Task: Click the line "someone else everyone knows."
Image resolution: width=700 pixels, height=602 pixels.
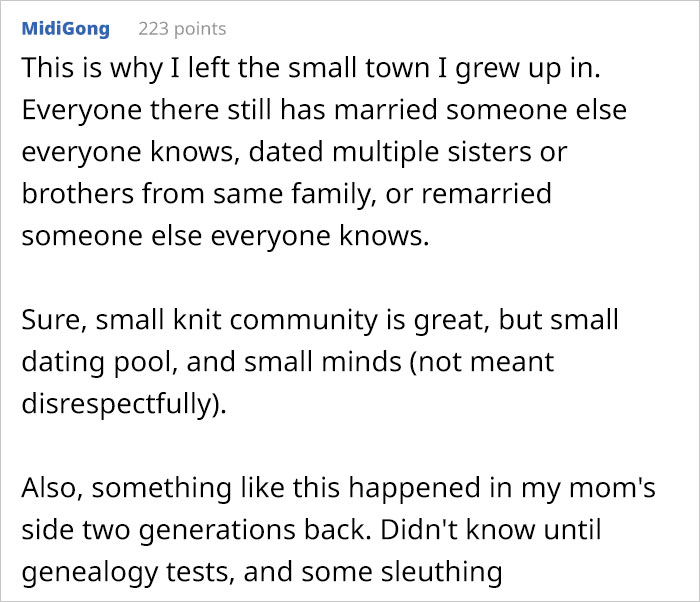Action: (x=207, y=235)
